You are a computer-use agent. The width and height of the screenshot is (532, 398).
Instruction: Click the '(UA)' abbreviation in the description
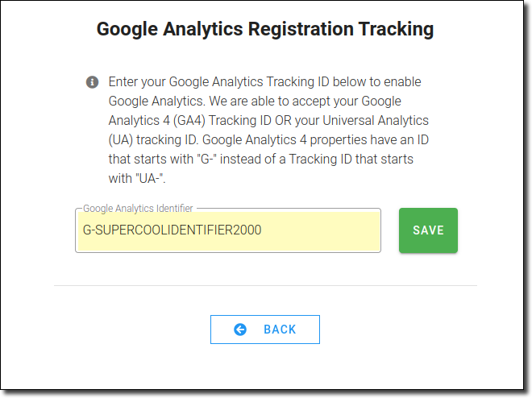point(120,140)
